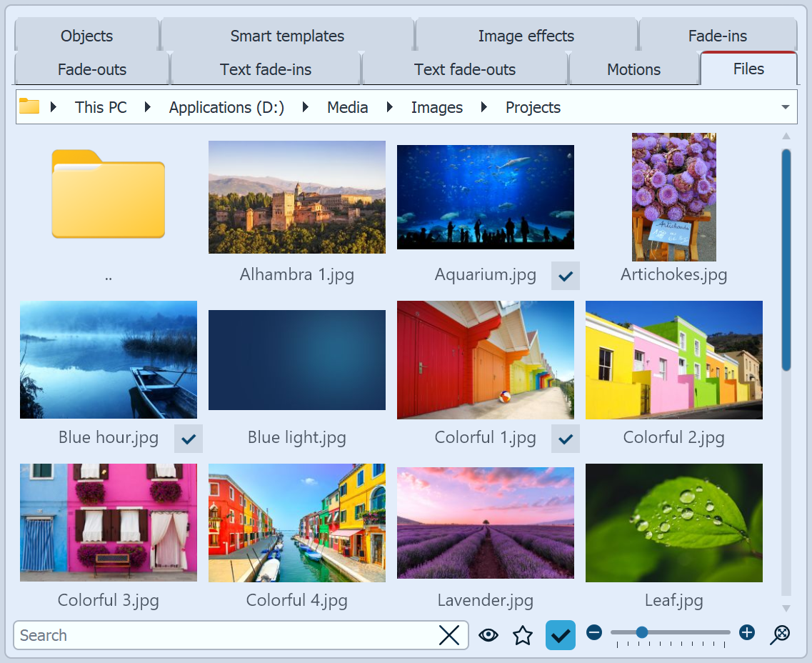812x663 pixels.
Task: Uncheck the Aquarium.jpg selection checkmark
Action: tap(565, 276)
